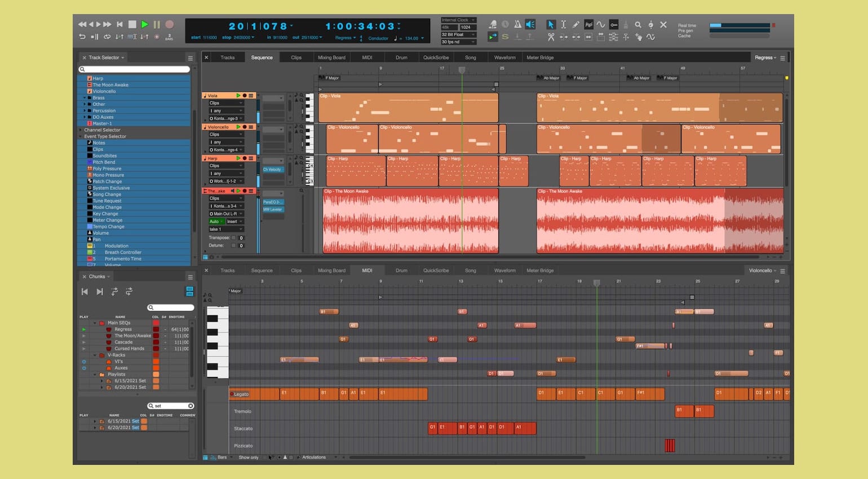Toggle the Audible Mode speaker icon
The image size is (868, 479).
click(x=530, y=24)
